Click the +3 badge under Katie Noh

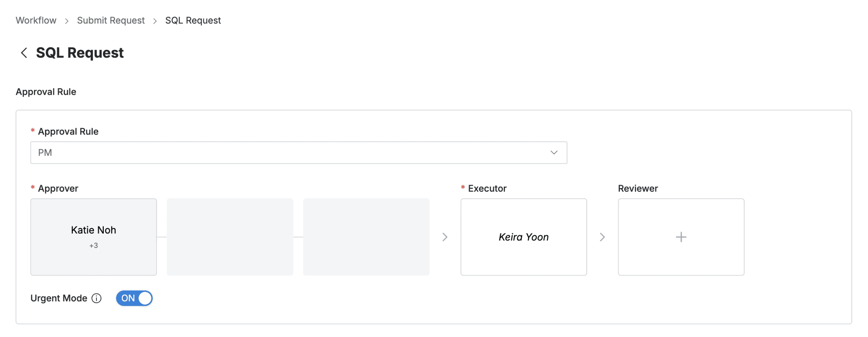[93, 245]
